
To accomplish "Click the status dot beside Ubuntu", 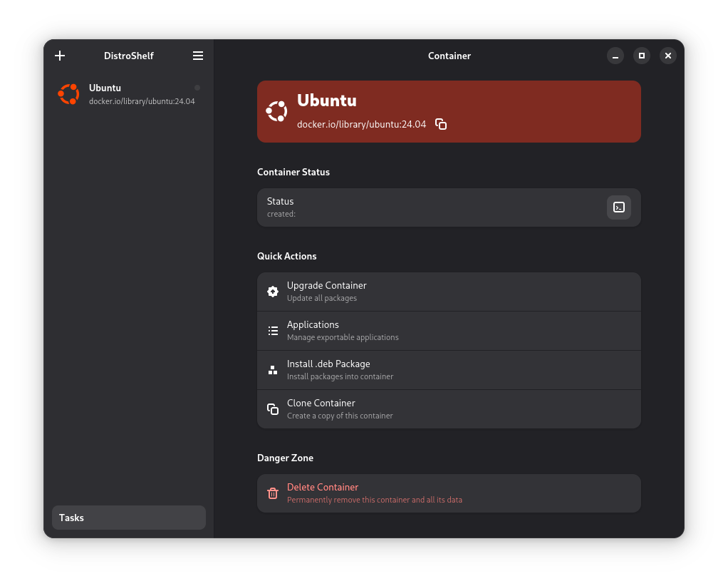I will click(x=197, y=88).
